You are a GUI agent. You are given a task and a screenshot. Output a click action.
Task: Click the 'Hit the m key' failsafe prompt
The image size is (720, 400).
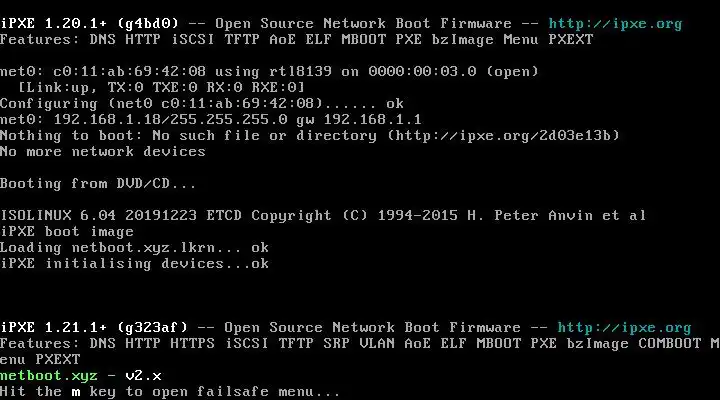[x=170, y=391]
